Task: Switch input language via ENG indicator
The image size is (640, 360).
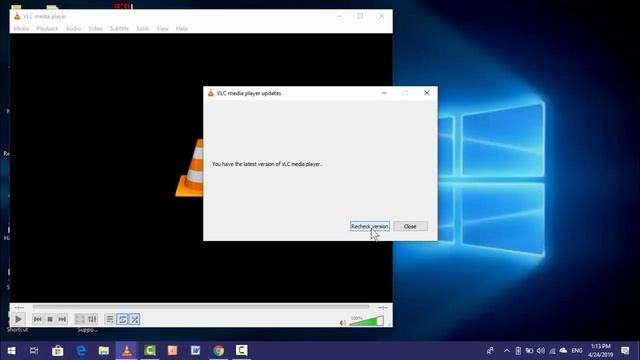Action: (577, 351)
